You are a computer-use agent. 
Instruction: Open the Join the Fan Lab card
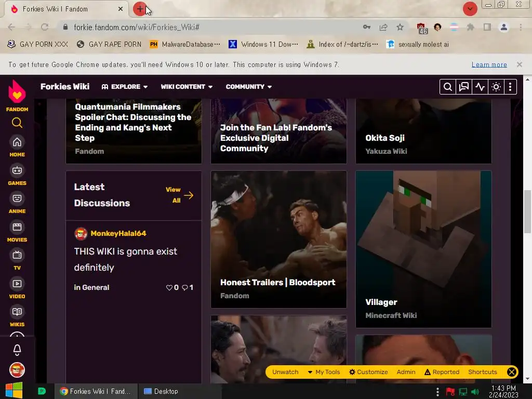(278, 131)
